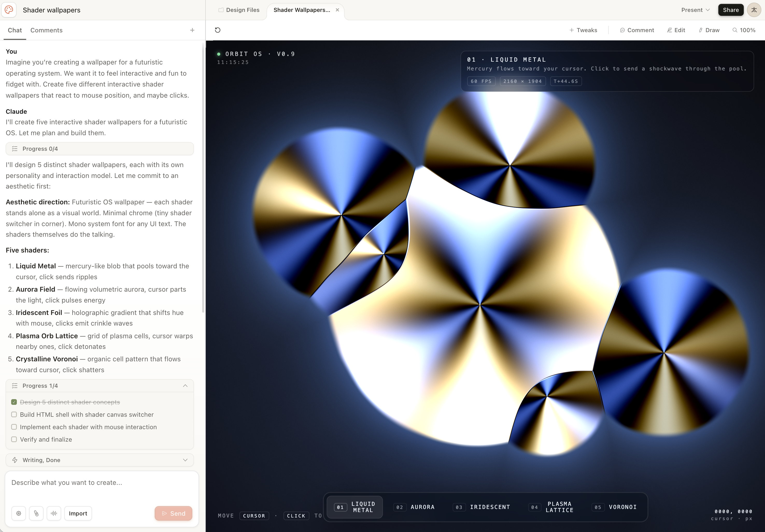Switch to the Comments tab
765x532 pixels.
[46, 30]
